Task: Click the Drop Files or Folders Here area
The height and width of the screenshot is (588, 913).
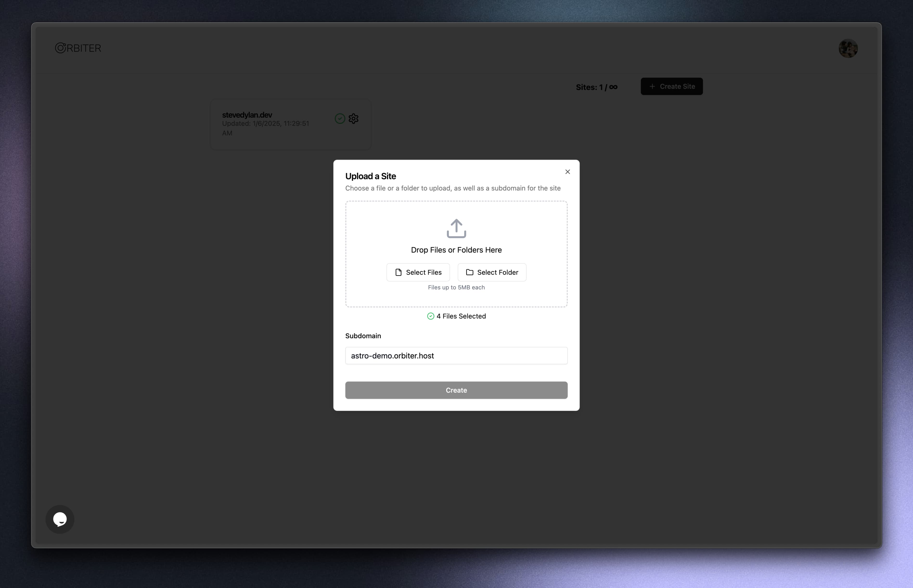Action: tap(456, 250)
